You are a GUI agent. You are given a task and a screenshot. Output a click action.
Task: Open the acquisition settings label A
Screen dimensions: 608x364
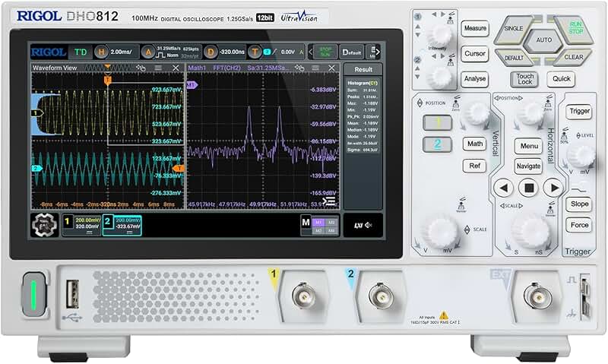149,52
